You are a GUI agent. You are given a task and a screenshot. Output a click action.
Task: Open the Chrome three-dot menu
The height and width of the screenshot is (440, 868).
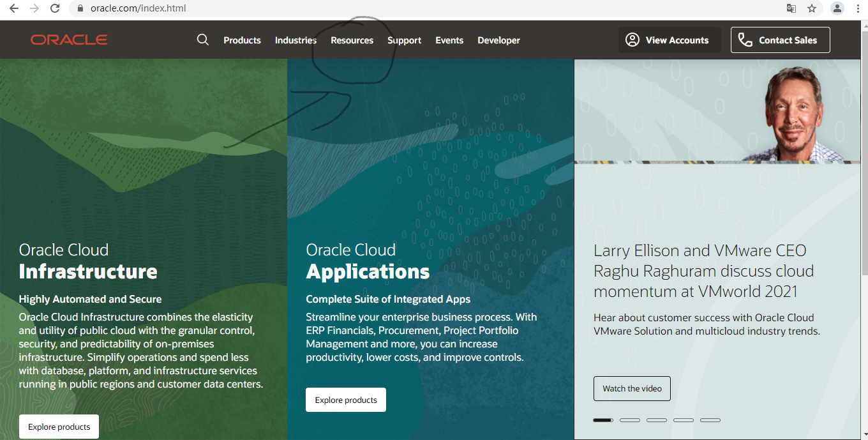click(858, 8)
